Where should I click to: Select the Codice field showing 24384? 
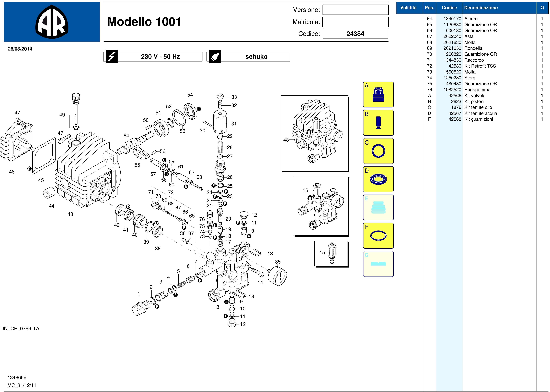[355, 34]
